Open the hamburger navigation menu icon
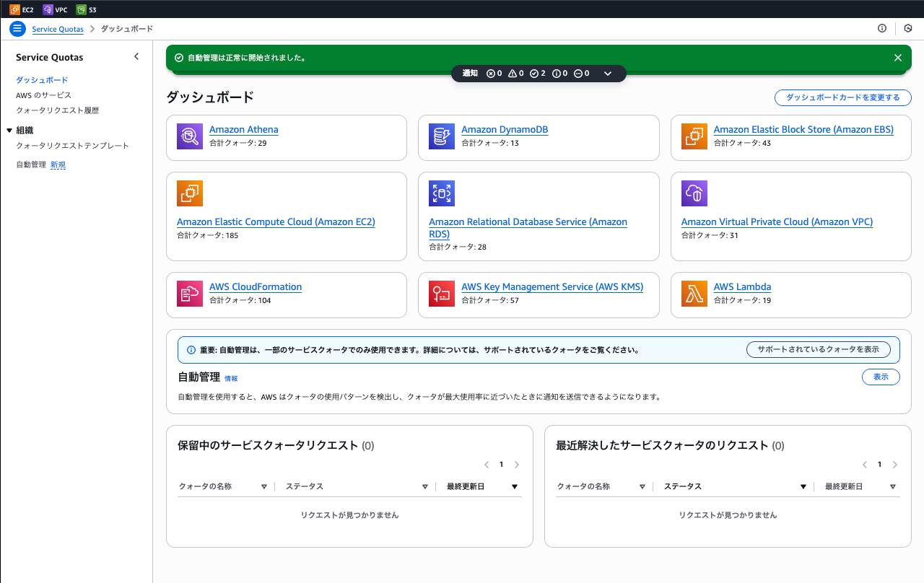 17,29
